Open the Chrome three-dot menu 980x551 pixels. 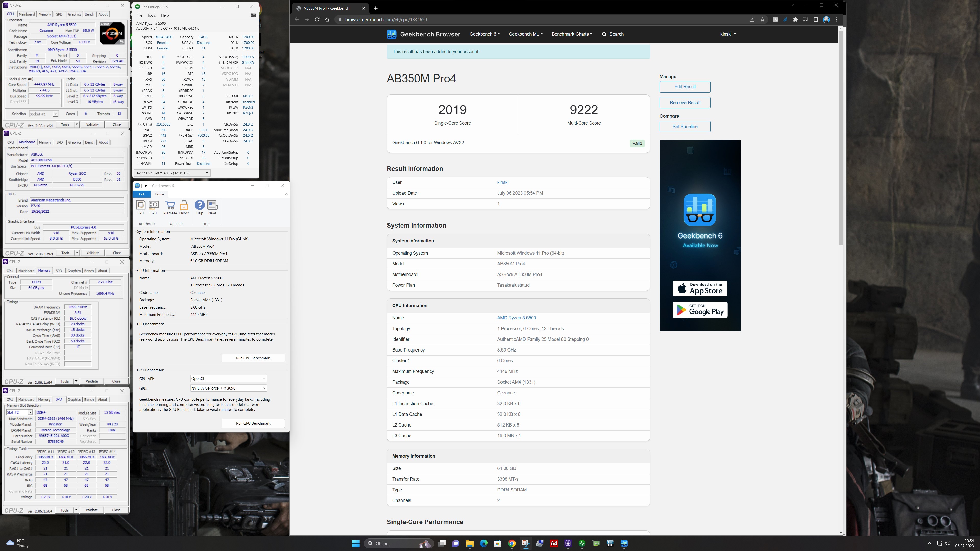pyautogui.click(x=836, y=20)
